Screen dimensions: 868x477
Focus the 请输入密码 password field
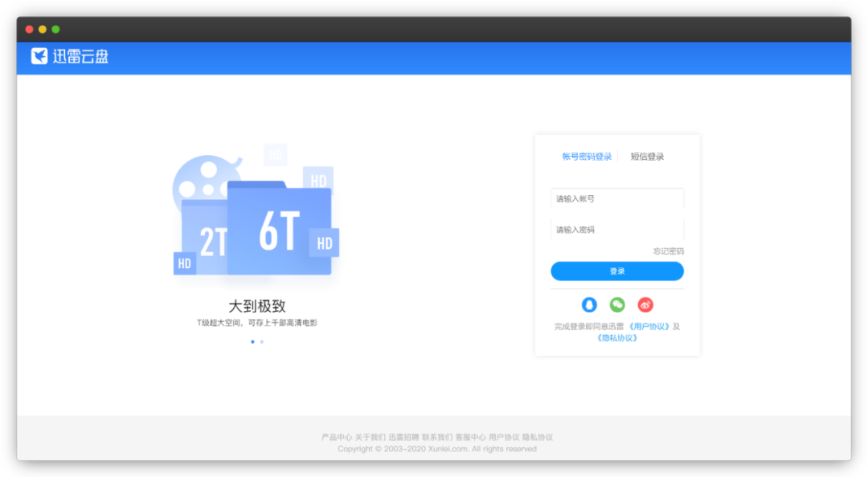point(617,230)
